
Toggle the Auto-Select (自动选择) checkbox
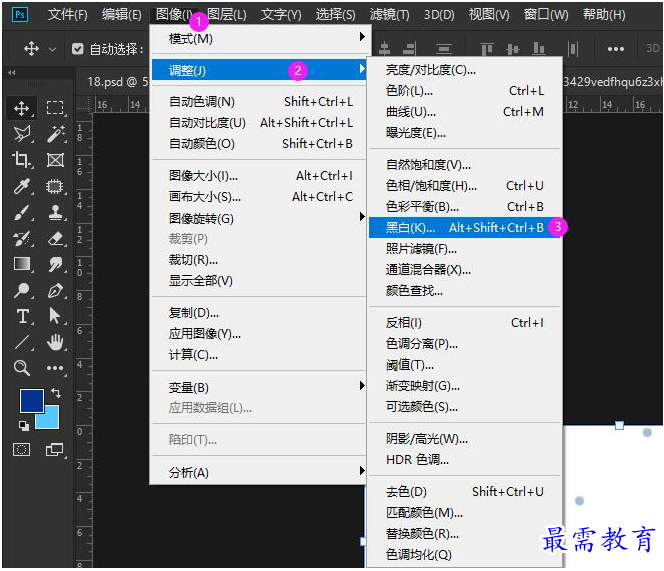[x=77, y=49]
